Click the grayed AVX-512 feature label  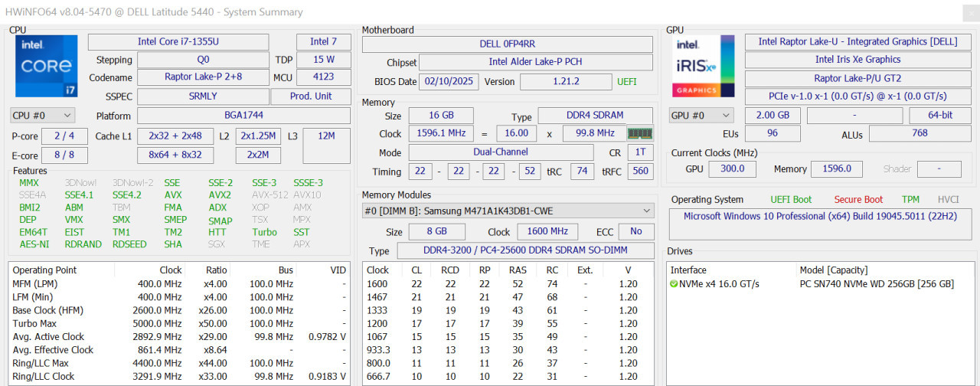click(x=270, y=195)
